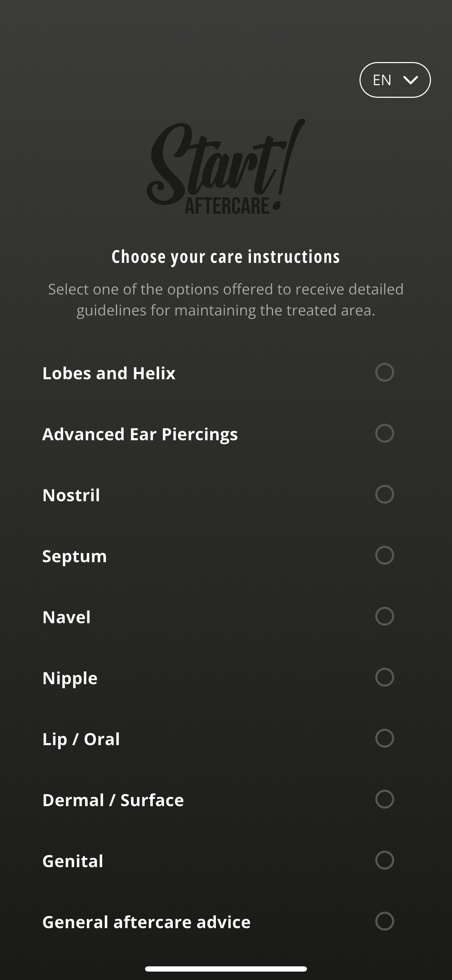Pick the Septum radio option
The image size is (452, 980).
384,556
